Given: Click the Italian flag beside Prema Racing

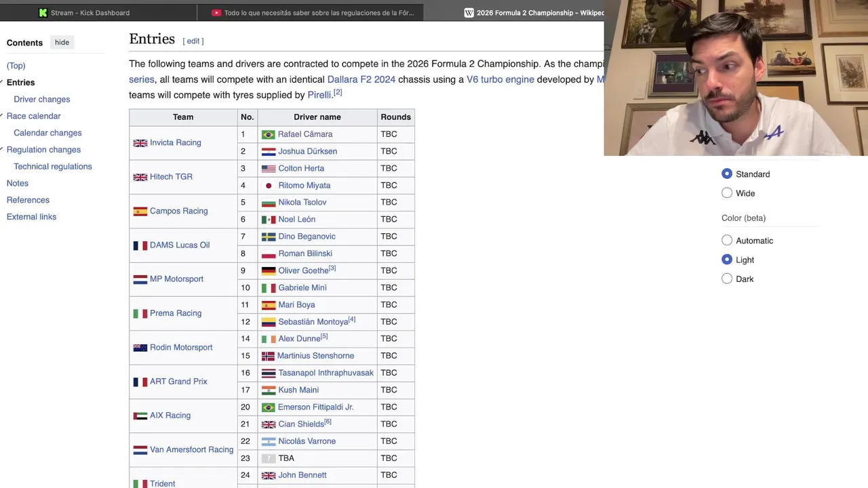Looking at the screenshot, I should click(x=140, y=314).
